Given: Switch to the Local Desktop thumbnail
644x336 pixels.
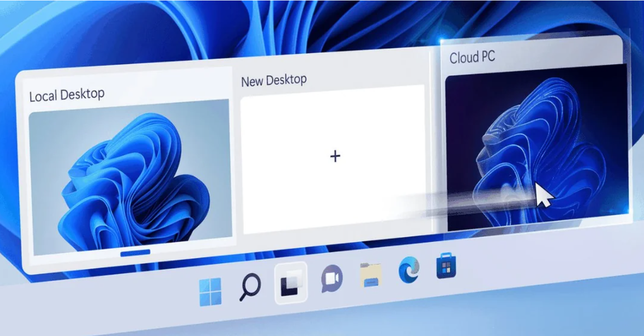Looking at the screenshot, I should [x=129, y=178].
